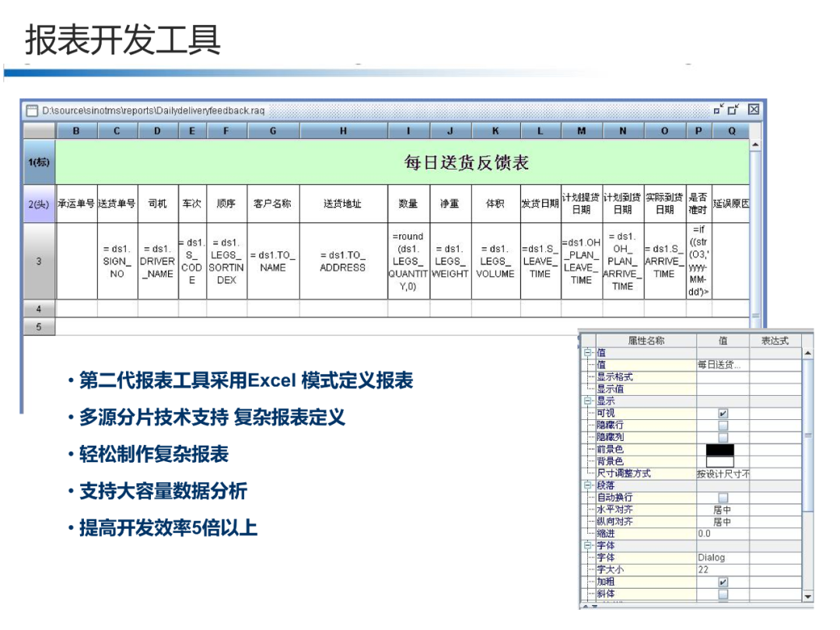This screenshot has height=630, width=840.
Task: Toggle the 加粗 bold checkbox
Action: (723, 583)
